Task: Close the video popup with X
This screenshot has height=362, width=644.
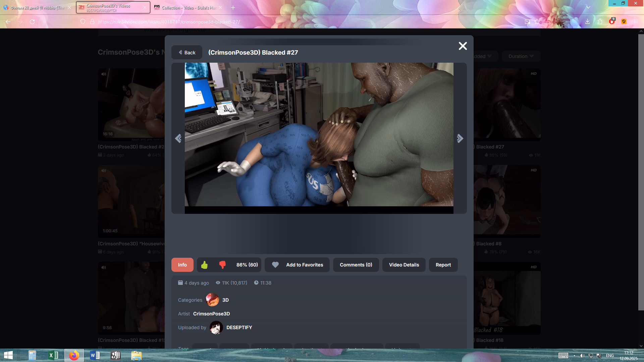Action: click(463, 46)
